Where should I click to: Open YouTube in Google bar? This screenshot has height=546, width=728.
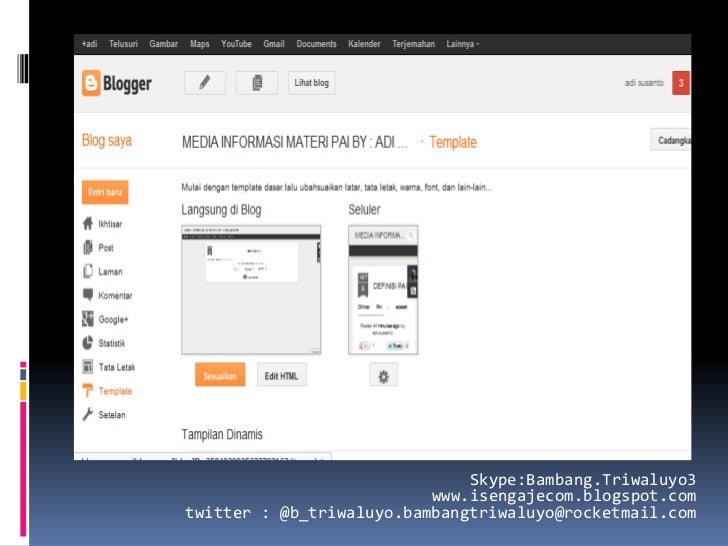(236, 44)
